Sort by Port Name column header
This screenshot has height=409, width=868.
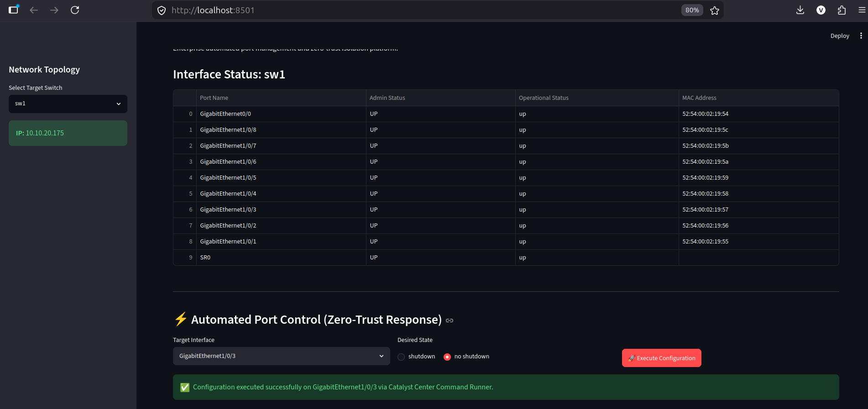[x=281, y=98]
